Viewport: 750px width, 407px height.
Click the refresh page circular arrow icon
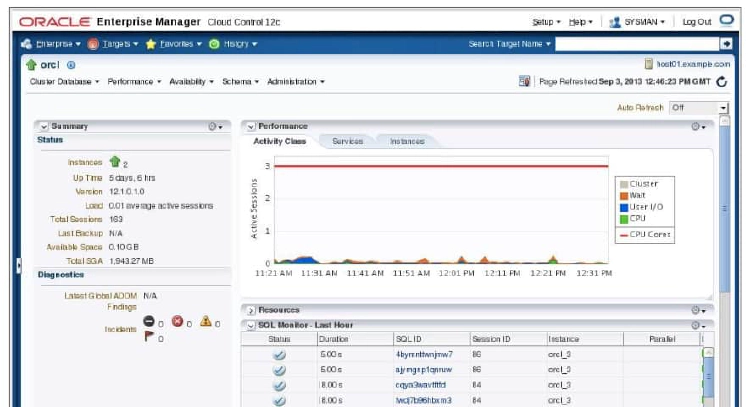(x=722, y=82)
